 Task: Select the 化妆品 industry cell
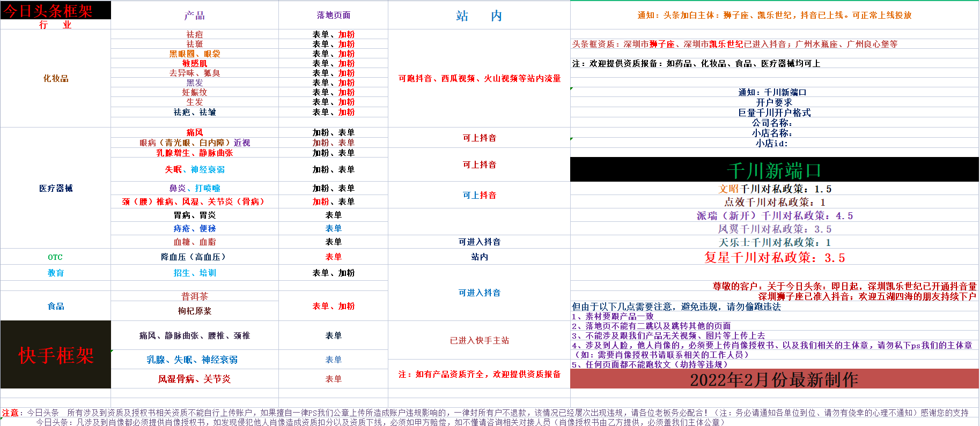coord(56,78)
